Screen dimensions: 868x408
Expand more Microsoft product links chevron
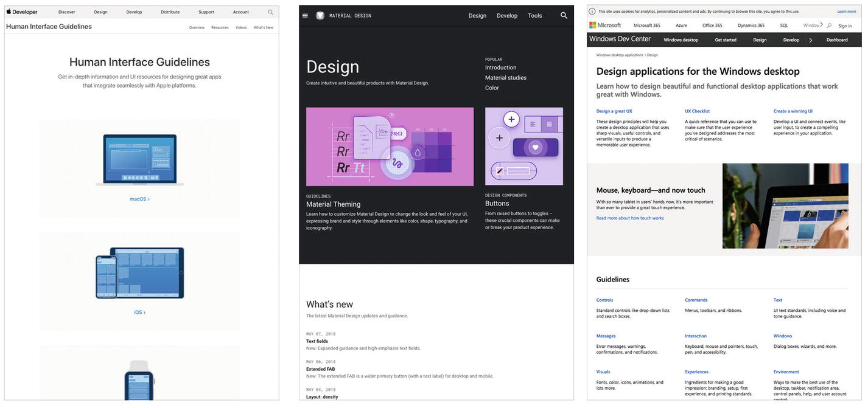pyautogui.click(x=821, y=25)
